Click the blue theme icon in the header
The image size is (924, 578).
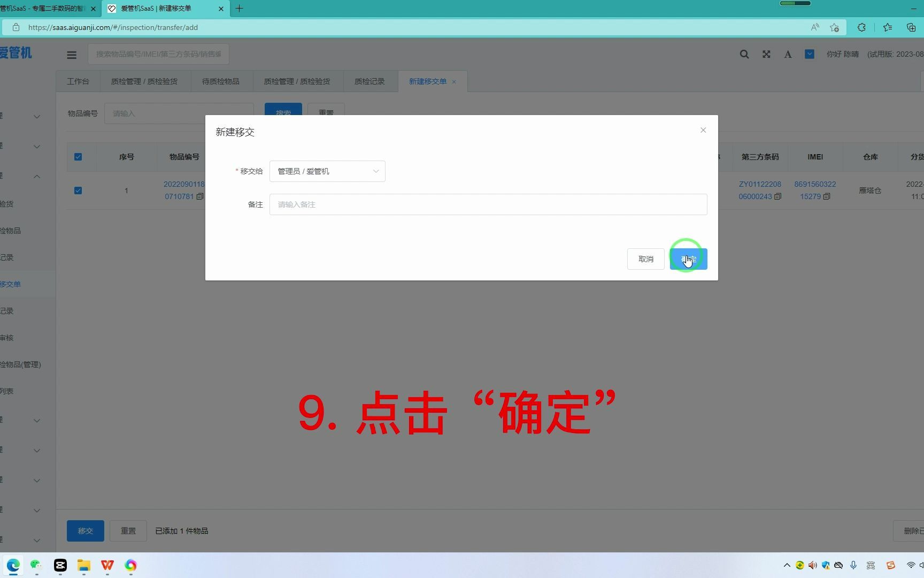810,54
